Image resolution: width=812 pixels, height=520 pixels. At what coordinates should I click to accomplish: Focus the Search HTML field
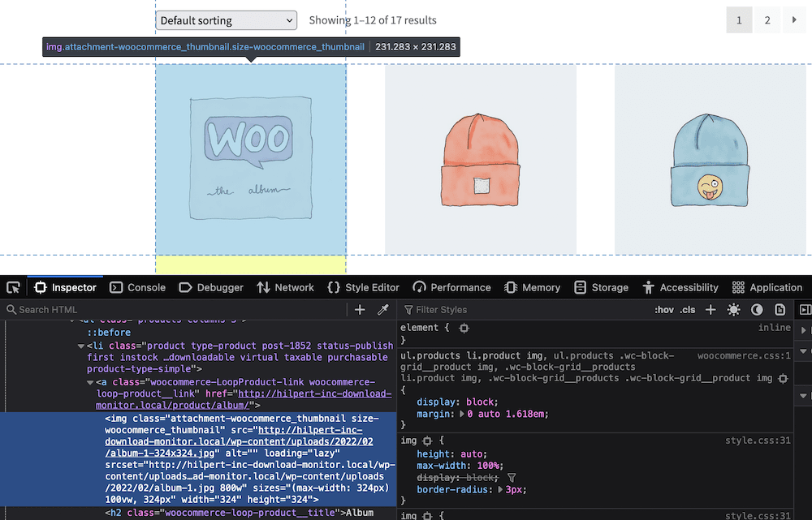click(x=175, y=310)
